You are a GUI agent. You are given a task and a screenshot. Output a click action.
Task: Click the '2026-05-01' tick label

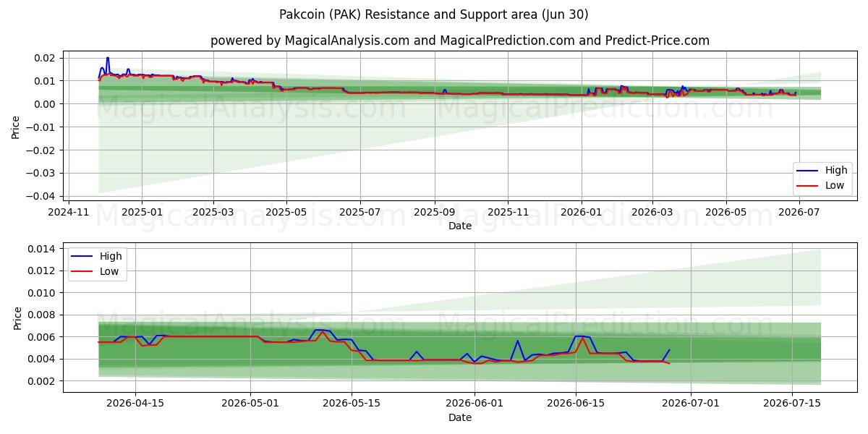pos(250,404)
